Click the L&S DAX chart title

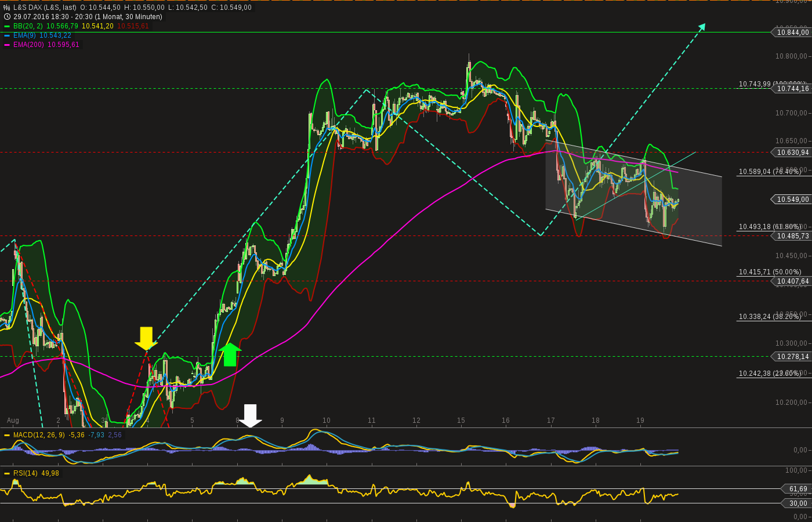[x=45, y=8]
